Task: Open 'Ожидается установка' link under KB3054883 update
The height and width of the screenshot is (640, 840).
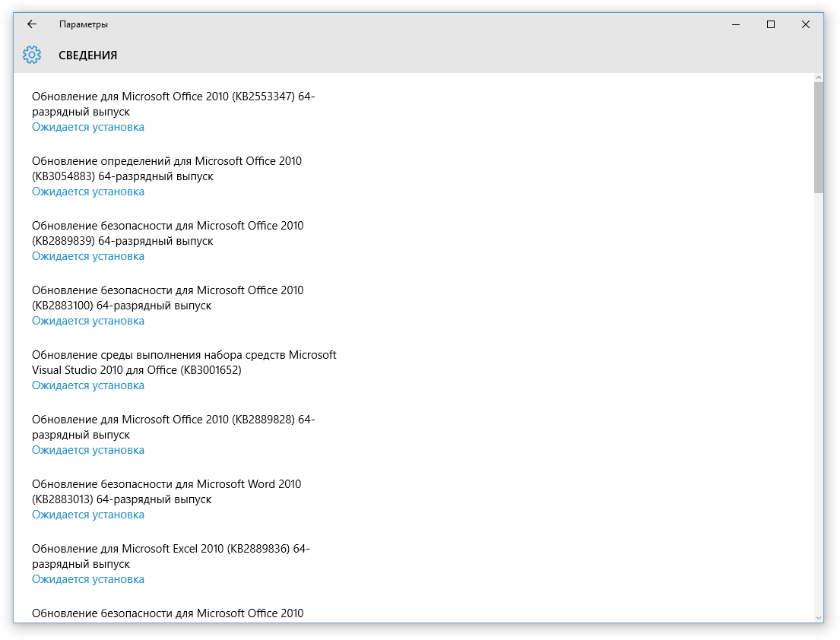Action: pyautogui.click(x=88, y=192)
